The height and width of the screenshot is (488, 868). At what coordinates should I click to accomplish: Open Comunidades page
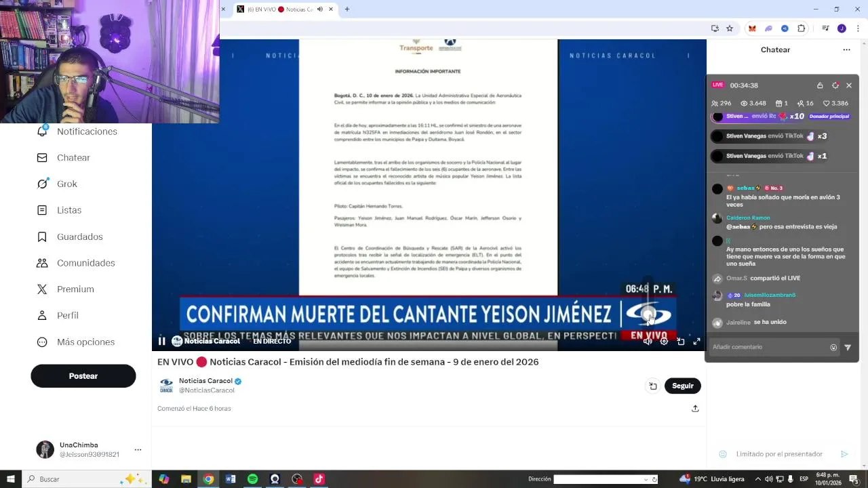click(76, 263)
